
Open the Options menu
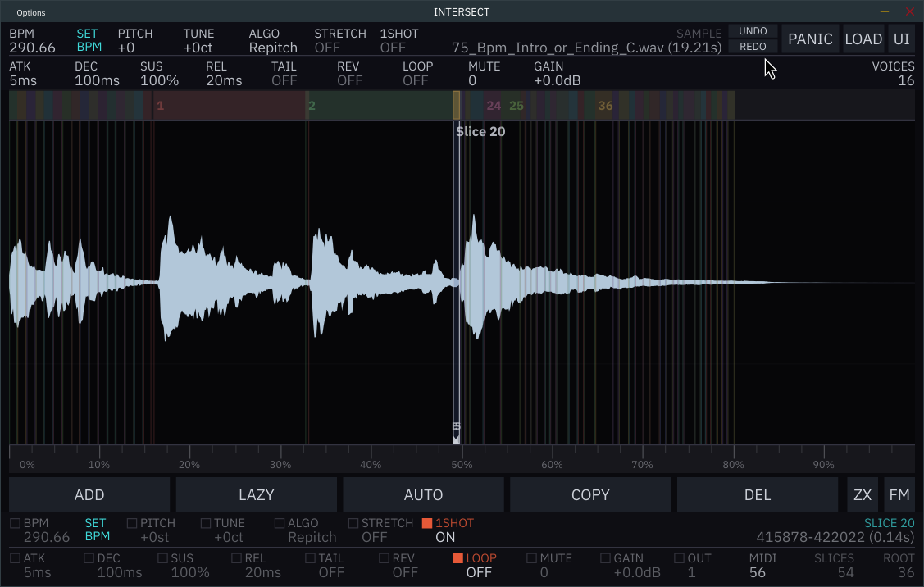pyautogui.click(x=30, y=11)
